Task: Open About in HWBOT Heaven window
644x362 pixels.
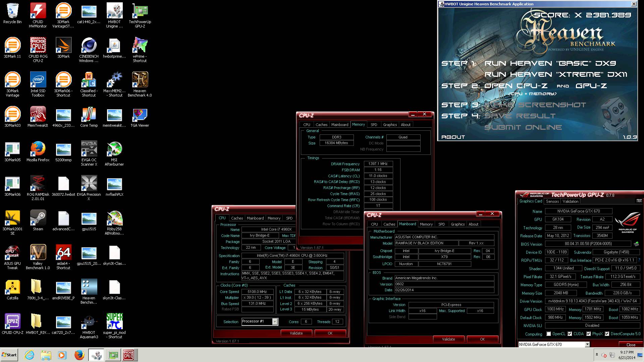Action: click(x=453, y=137)
